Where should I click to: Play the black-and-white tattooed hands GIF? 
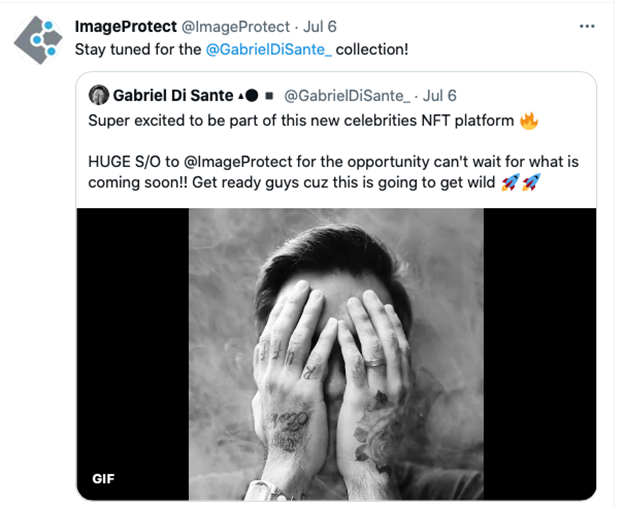(x=336, y=350)
